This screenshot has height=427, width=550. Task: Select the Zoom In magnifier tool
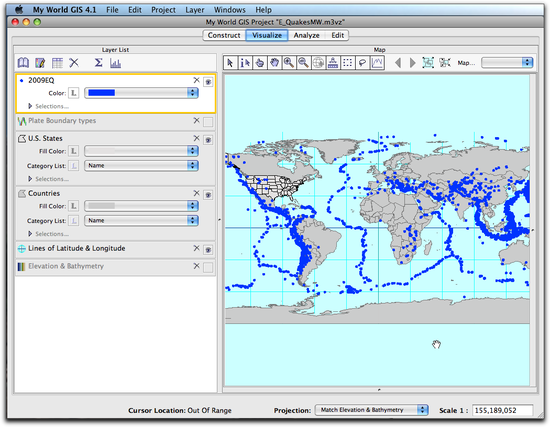289,63
